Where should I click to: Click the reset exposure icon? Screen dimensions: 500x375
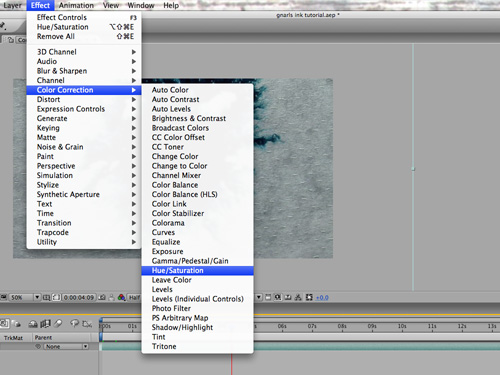[309, 297]
